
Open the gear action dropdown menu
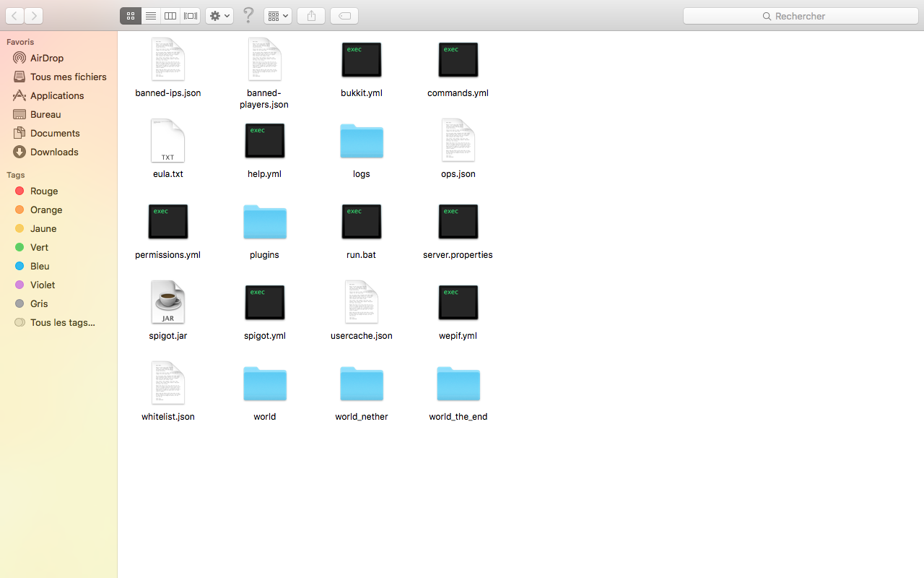tap(219, 16)
